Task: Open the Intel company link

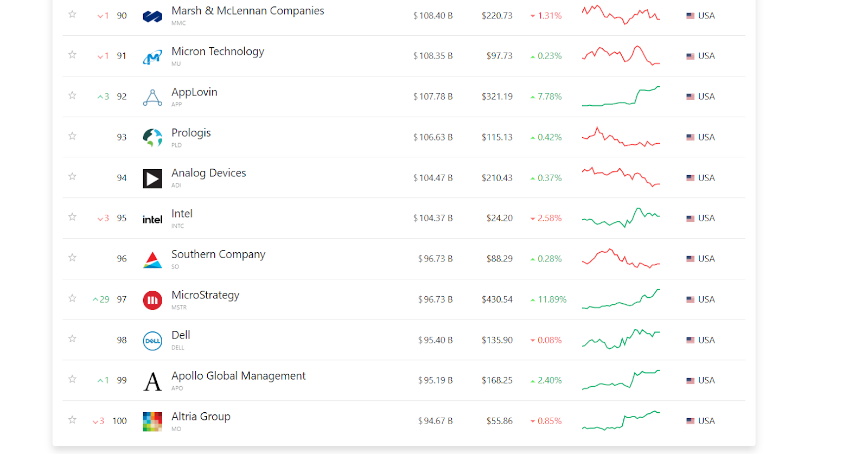Action: [x=182, y=214]
